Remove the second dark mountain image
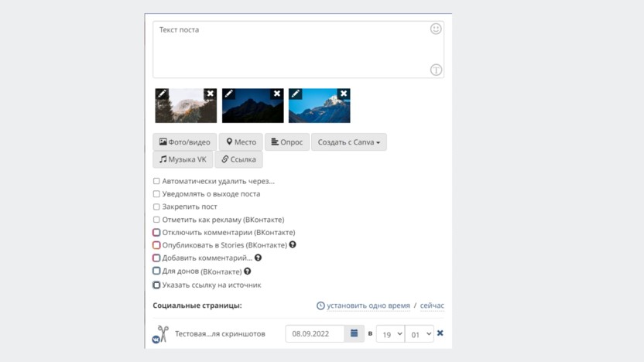Image resolution: width=644 pixels, height=362 pixels. tap(277, 94)
